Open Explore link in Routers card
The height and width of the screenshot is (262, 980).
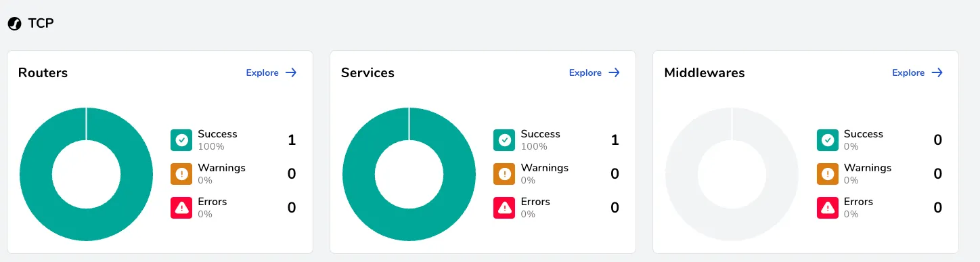pos(263,72)
